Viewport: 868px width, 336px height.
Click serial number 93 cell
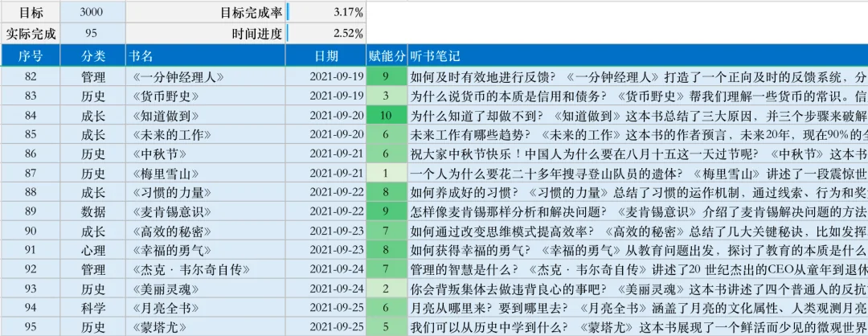(31, 289)
